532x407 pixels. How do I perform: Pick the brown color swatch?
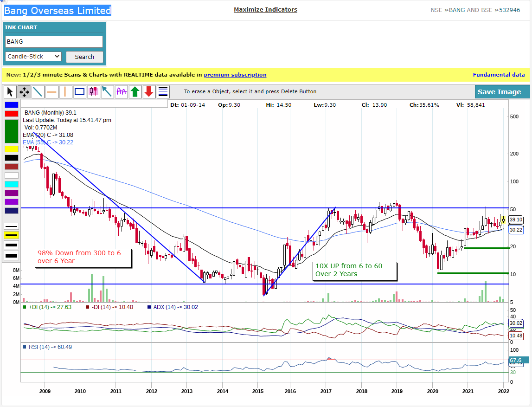(x=12, y=167)
